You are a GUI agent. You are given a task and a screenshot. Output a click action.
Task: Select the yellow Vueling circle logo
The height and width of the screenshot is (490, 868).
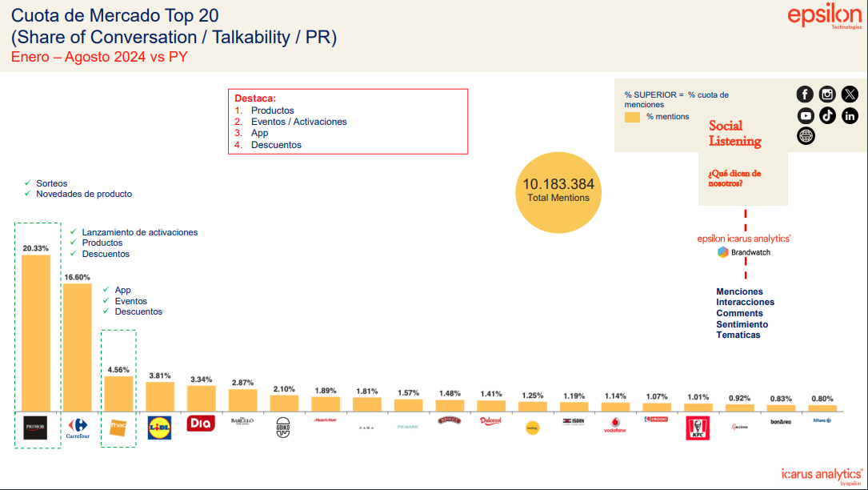coord(532,428)
